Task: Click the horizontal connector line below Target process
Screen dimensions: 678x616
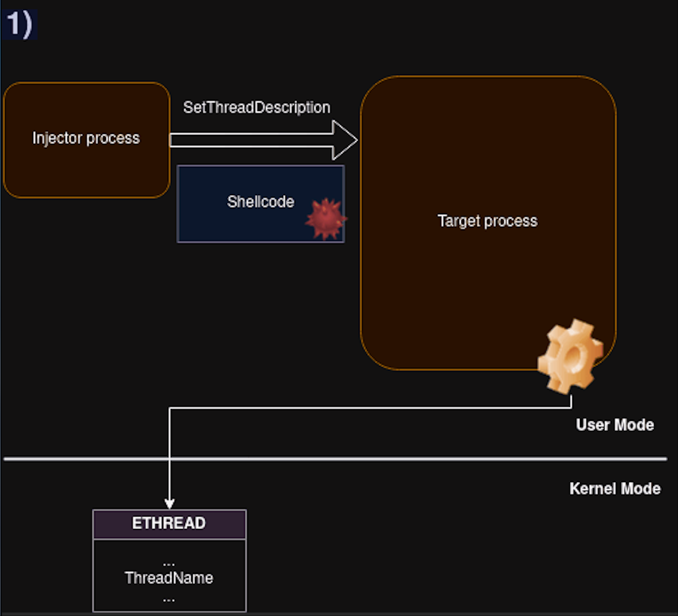Action: coord(368,408)
